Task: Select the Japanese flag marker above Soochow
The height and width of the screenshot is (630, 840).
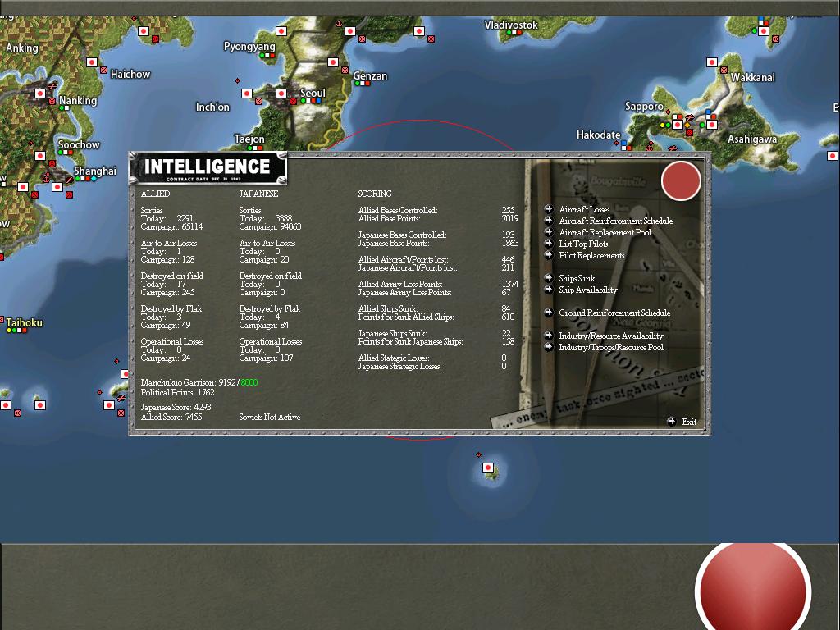Action: [x=40, y=156]
